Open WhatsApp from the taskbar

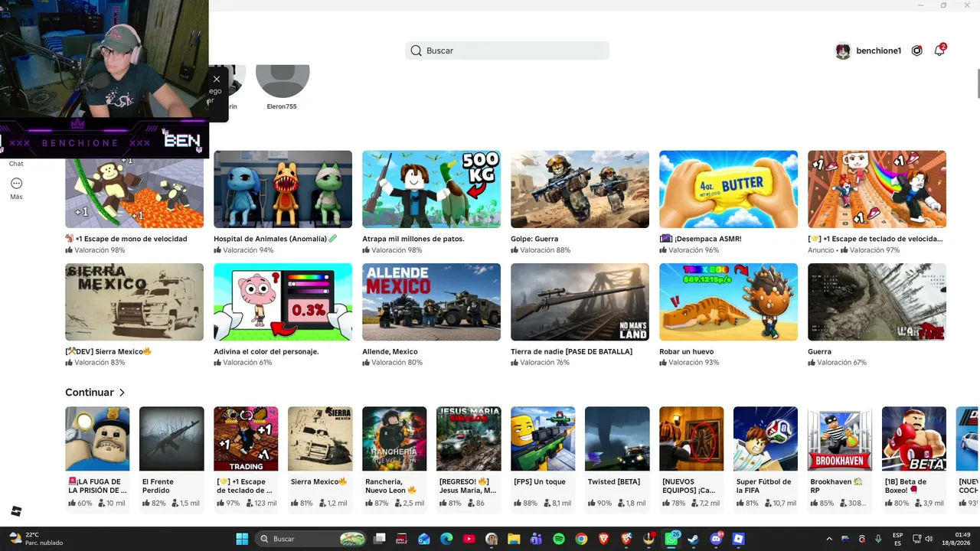coord(671,539)
